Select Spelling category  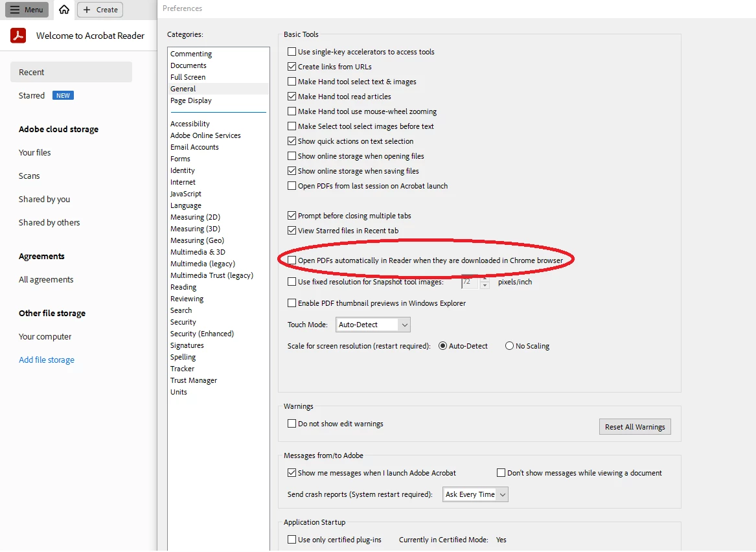(183, 357)
